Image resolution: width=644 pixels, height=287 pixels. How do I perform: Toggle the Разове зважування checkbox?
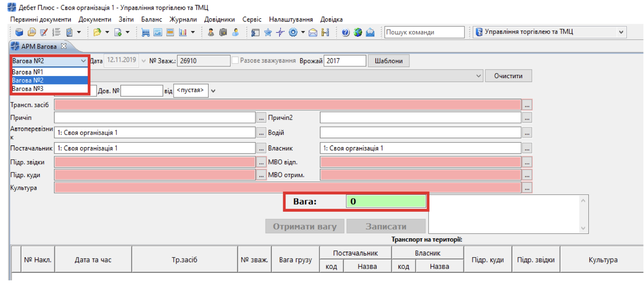pyautogui.click(x=235, y=60)
